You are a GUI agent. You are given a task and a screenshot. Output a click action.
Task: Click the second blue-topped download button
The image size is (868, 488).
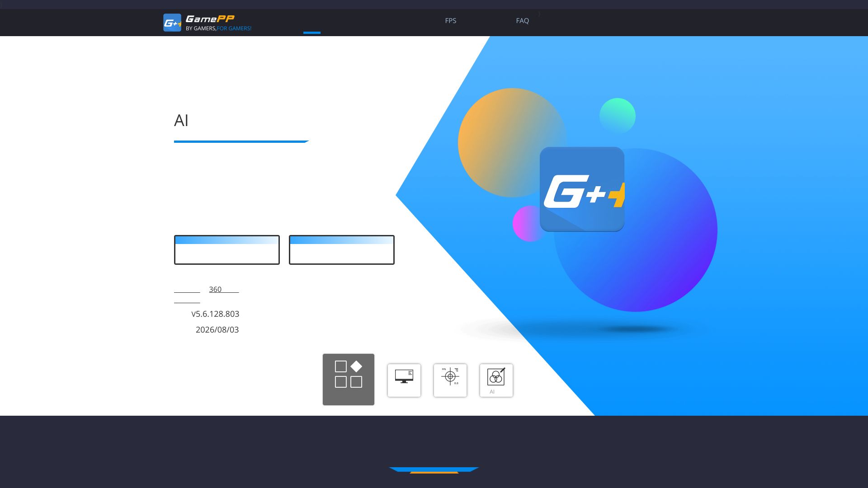[342, 250]
